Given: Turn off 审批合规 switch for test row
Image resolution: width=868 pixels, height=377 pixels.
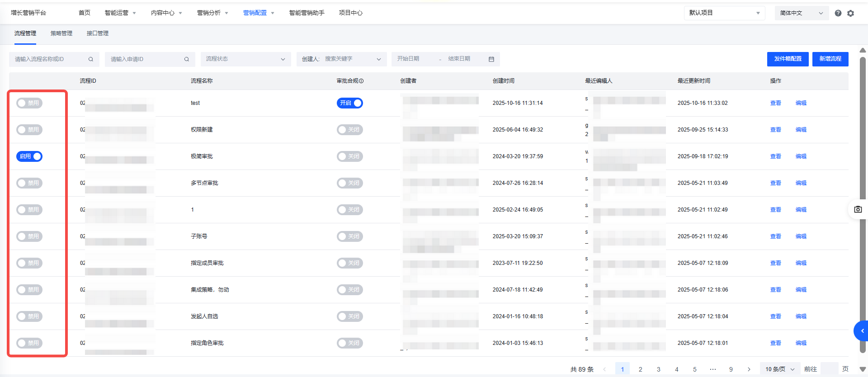Looking at the screenshot, I should [x=349, y=103].
